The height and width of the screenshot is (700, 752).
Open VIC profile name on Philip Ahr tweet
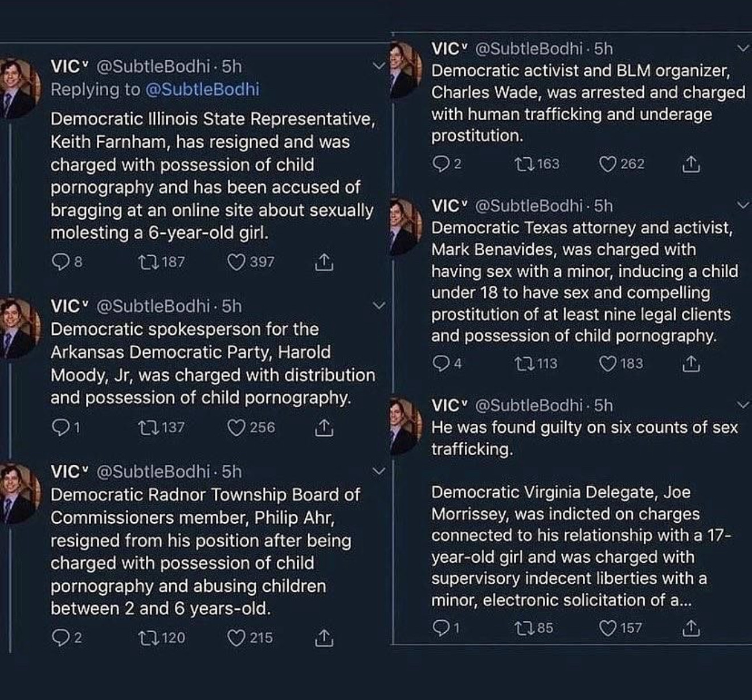(x=65, y=472)
